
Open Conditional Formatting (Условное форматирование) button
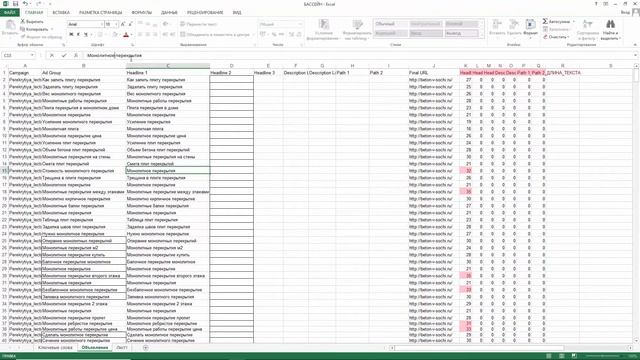pos(323,29)
